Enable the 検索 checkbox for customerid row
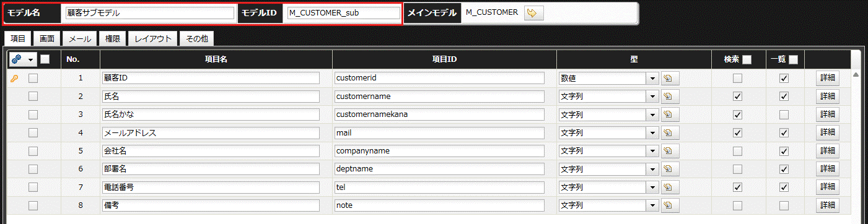Viewport: 868px width, 224px height. click(x=737, y=79)
